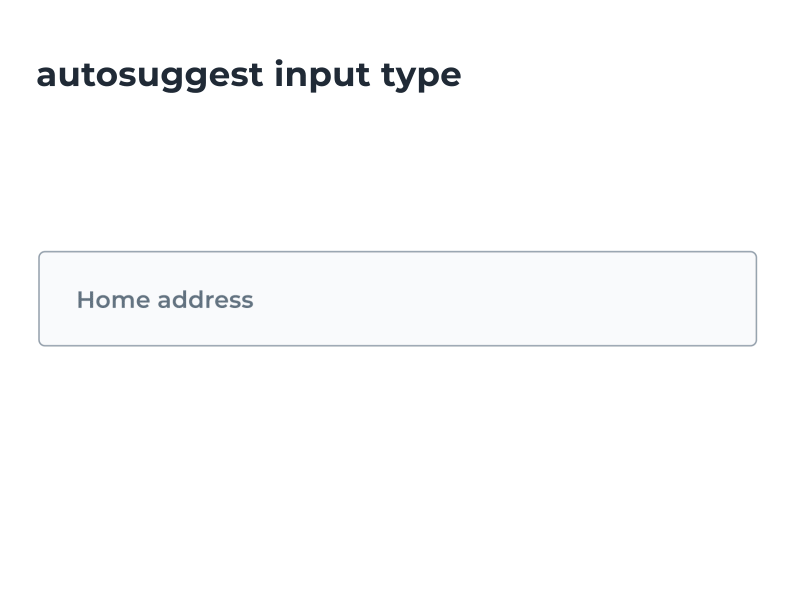Click the word 'autosuggest' in heading

[150, 75]
